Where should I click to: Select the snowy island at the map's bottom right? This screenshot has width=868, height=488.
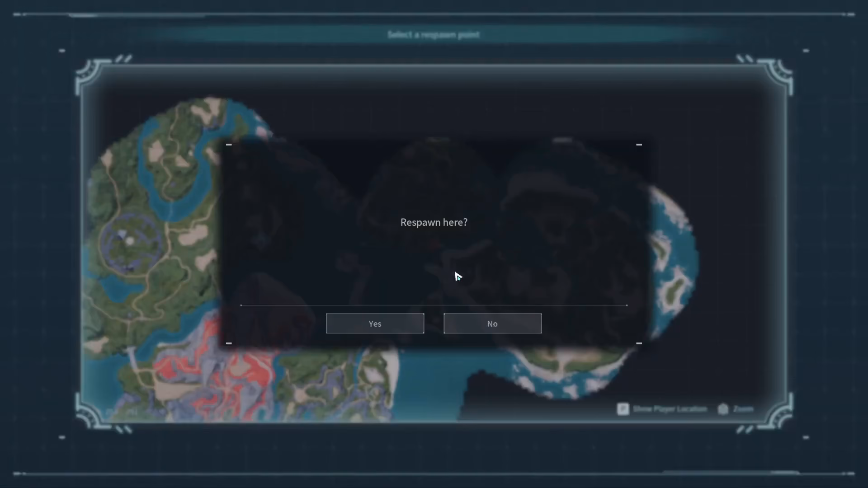coord(565,371)
